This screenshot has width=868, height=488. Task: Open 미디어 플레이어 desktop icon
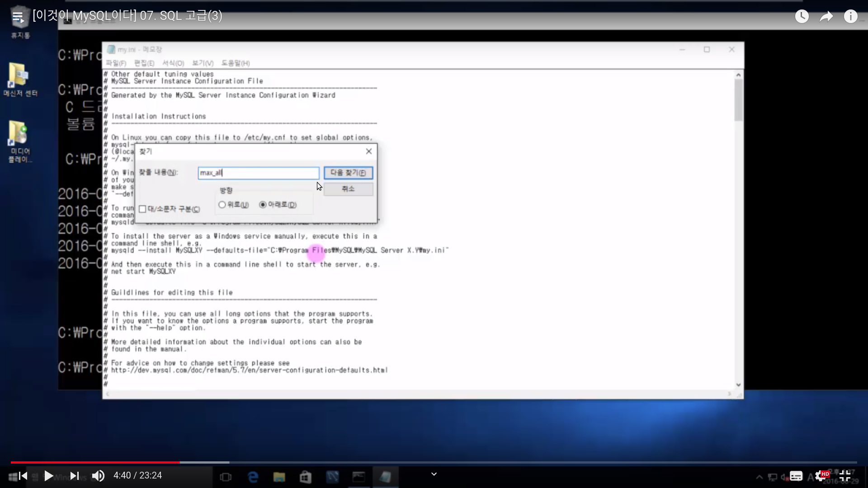20,141
